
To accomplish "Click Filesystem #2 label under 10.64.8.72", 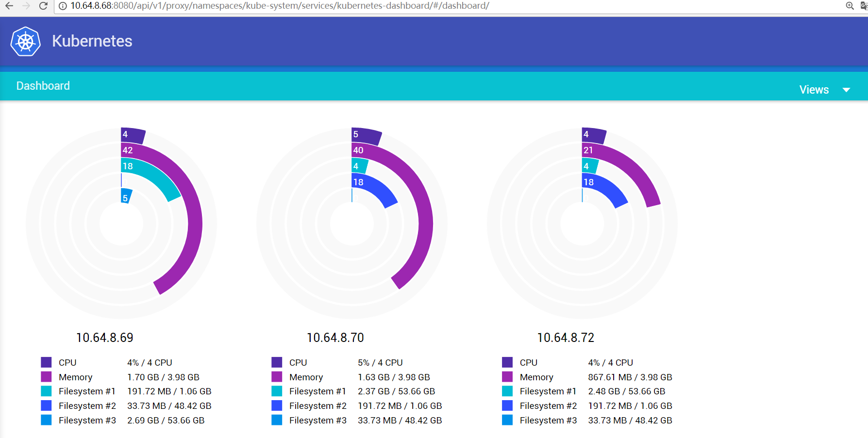I will coord(549,406).
